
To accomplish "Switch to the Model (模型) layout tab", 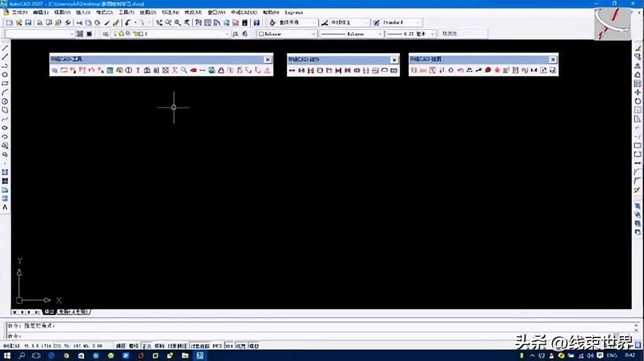I will coord(49,312).
